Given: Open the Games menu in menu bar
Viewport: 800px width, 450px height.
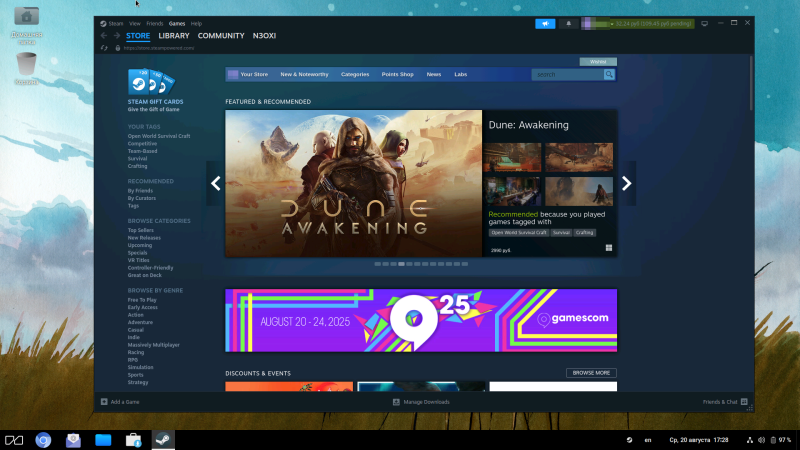Looking at the screenshot, I should click(177, 23).
